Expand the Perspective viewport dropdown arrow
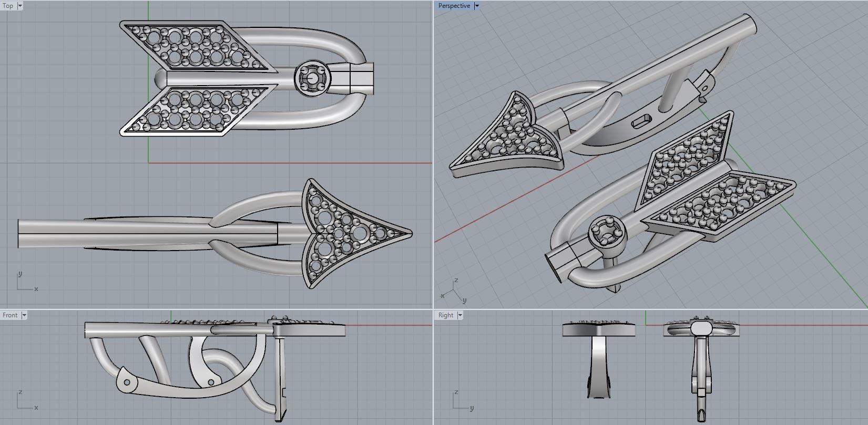Viewport: 868px width, 425px height. point(477,6)
